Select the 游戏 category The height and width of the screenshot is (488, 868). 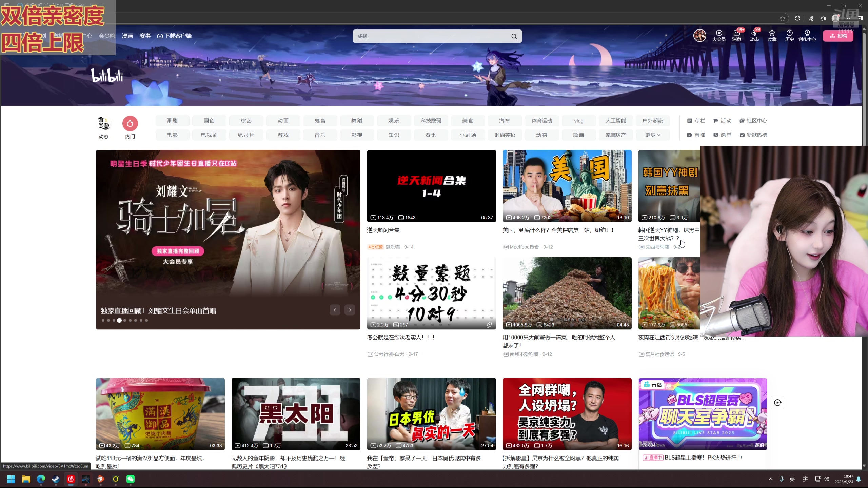point(283,135)
